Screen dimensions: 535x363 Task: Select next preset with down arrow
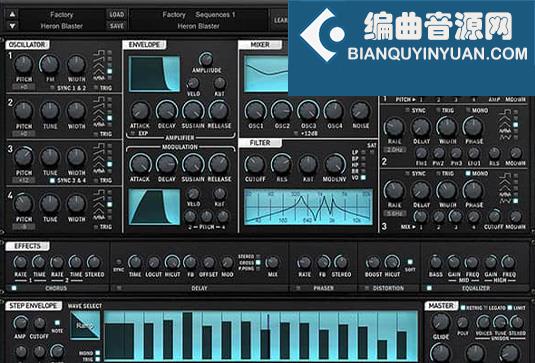(12, 26)
